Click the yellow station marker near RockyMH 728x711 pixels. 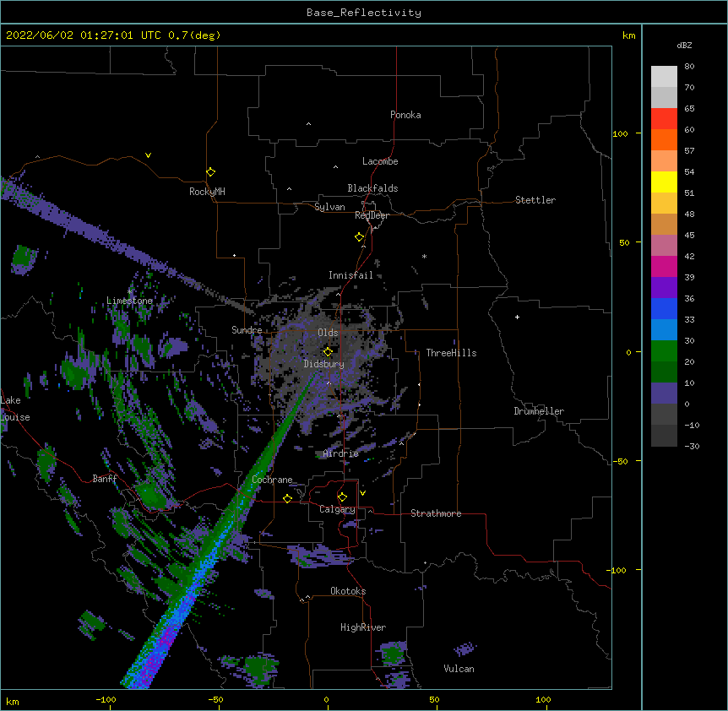[210, 172]
